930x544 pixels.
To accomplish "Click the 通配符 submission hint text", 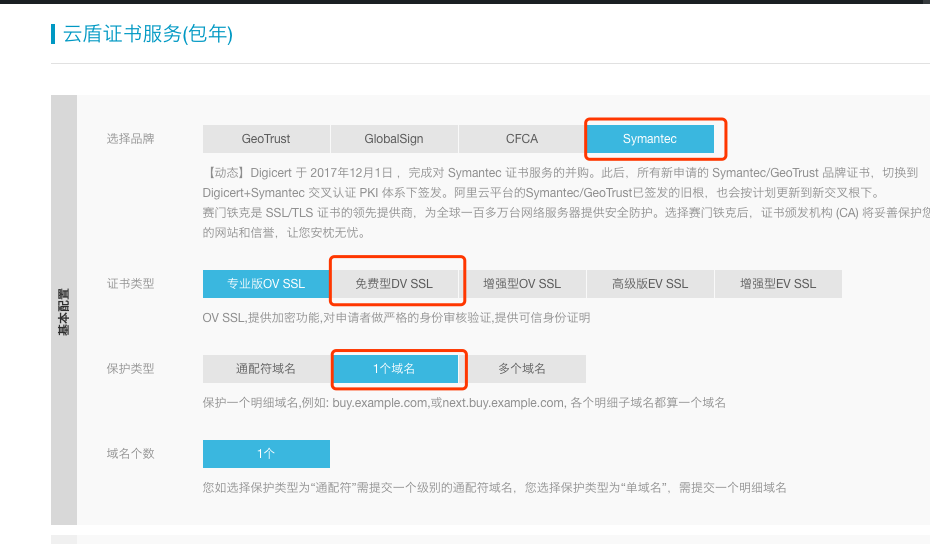I will (495, 488).
